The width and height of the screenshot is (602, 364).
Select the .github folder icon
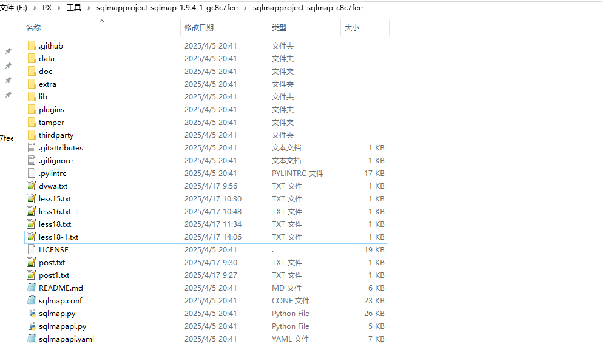click(32, 45)
